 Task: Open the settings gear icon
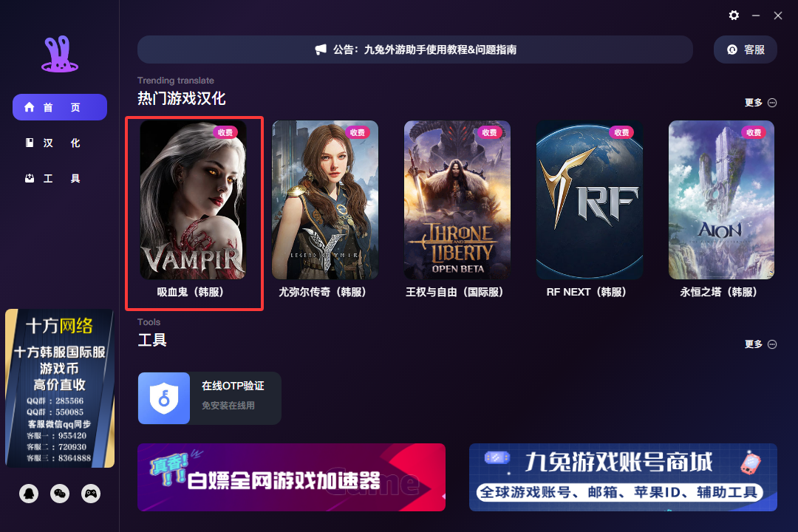point(734,16)
